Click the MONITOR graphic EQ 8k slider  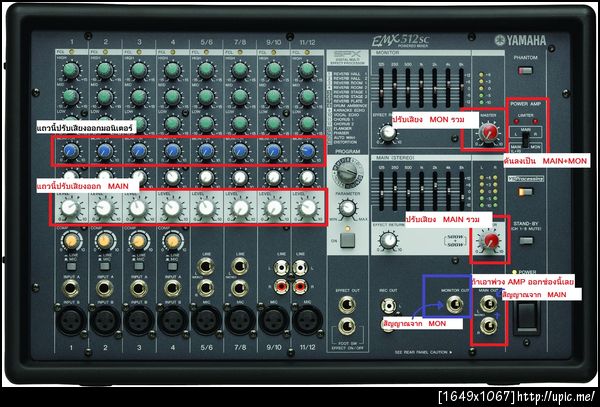(x=461, y=88)
